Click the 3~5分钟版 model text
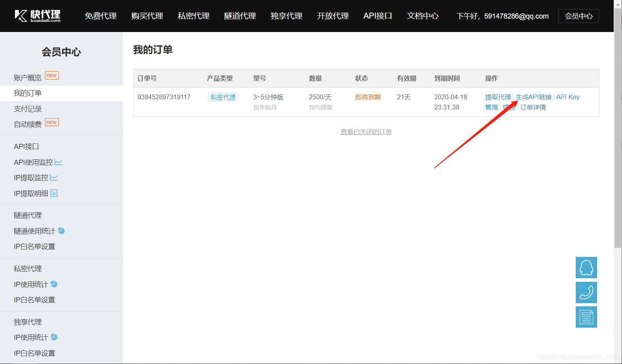This screenshot has height=364, width=622. [x=268, y=97]
